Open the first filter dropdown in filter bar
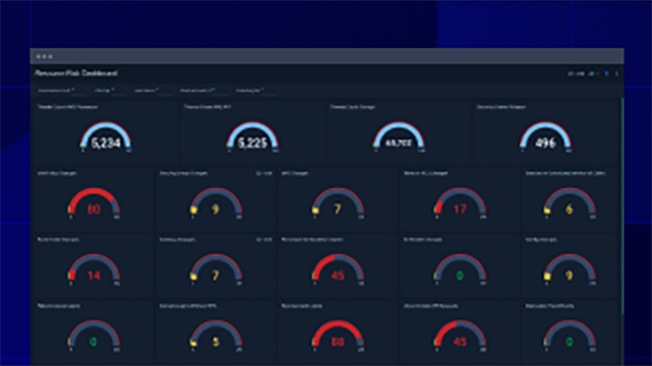This screenshot has width=652, height=366. tap(56, 90)
